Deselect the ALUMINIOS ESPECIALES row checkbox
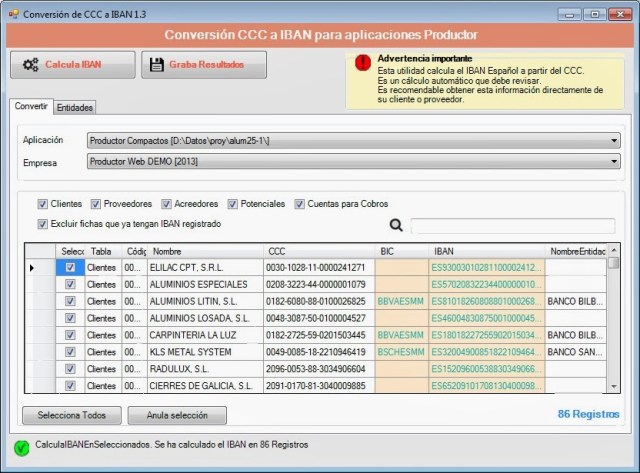This screenshot has width=640, height=473. 70,284
